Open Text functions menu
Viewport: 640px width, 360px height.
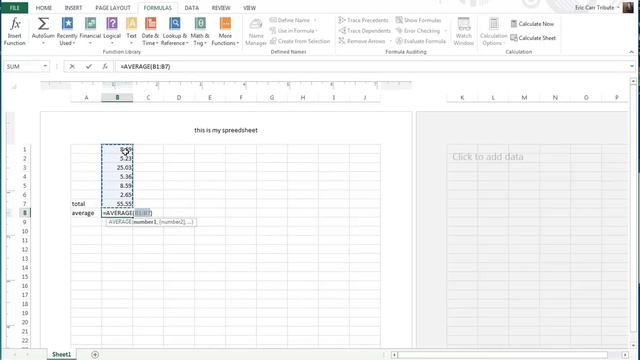pyautogui.click(x=131, y=31)
